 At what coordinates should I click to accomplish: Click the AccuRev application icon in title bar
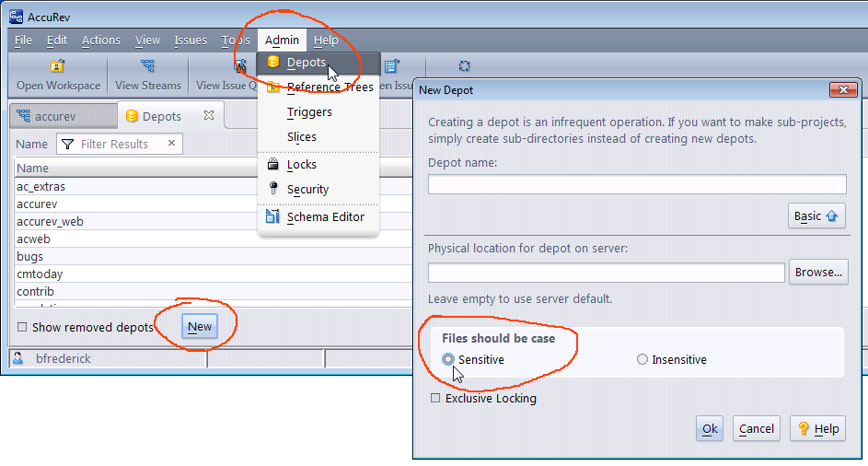(16, 17)
